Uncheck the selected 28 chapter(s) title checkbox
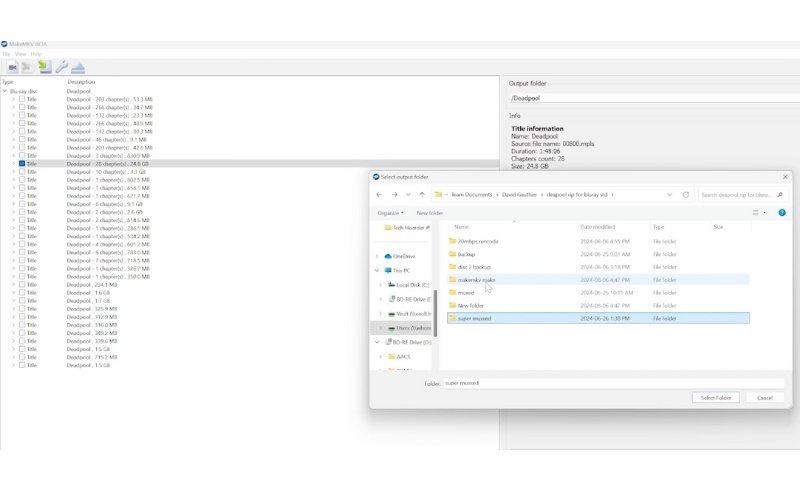The width and height of the screenshot is (800, 500). click(x=21, y=164)
